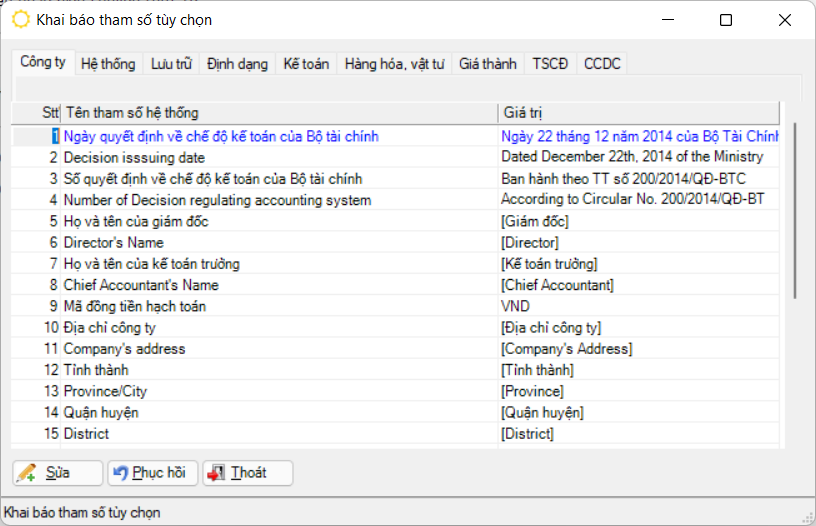The image size is (816, 526).
Task: Open the Hàng hóa, vật tư tab
Action: pos(394,64)
